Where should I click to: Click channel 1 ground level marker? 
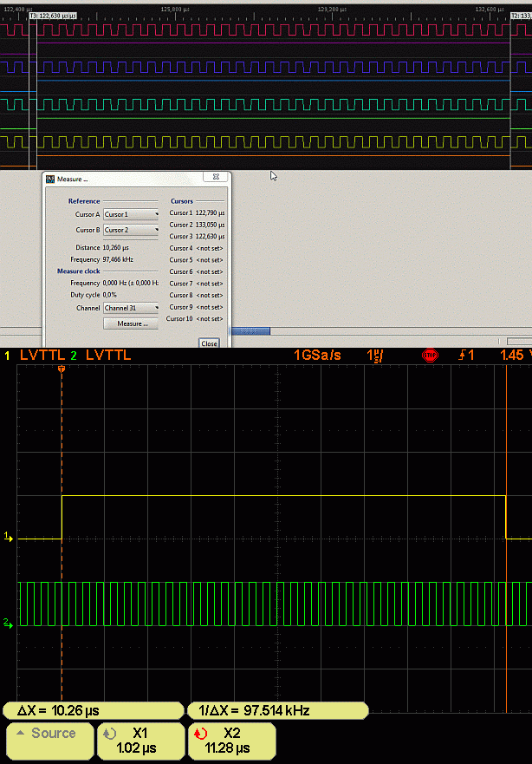tap(8, 538)
